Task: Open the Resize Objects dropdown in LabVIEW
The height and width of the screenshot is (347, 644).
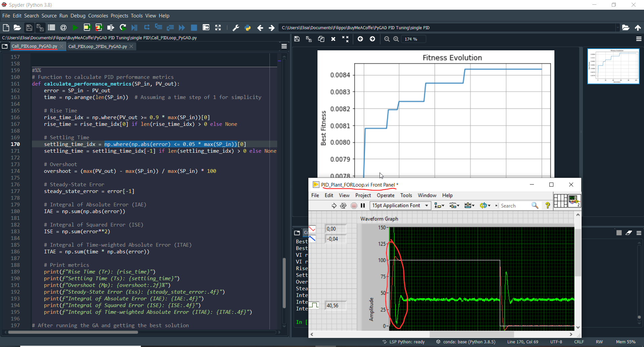Action: 469,205
